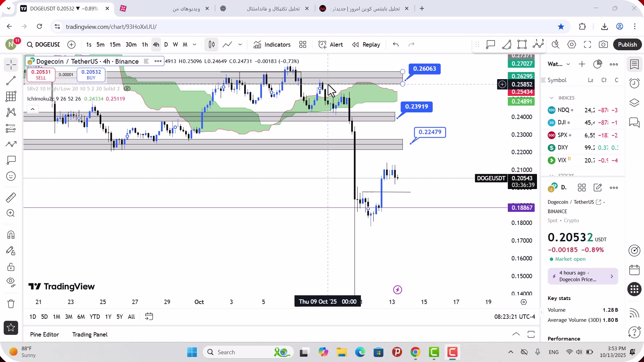The width and height of the screenshot is (644, 362).
Task: Open price scale settings gear
Action: click(x=524, y=302)
